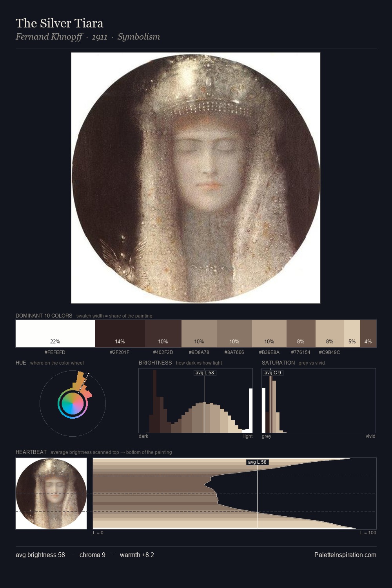Select the dark brown 14% swatch
This screenshot has width=392, height=588.
(120, 334)
